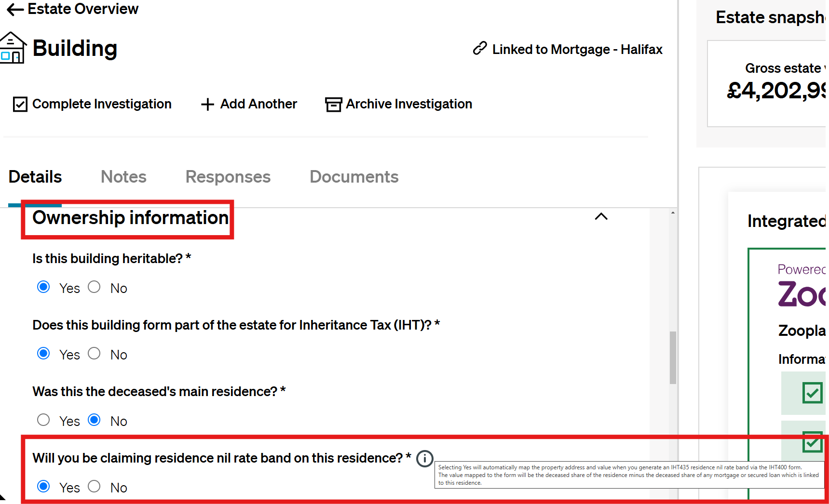Select Yes for building heritable question
829x504 pixels.
pos(43,287)
